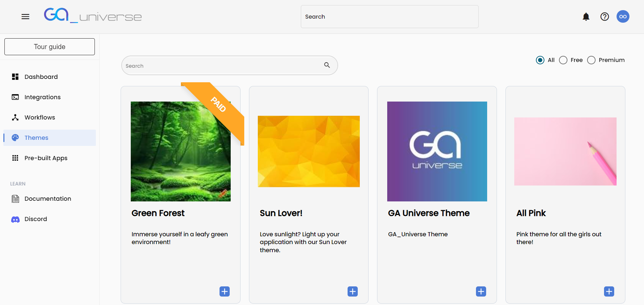The width and height of the screenshot is (644, 305).
Task: Select the All filter radio button
Action: [x=540, y=60]
